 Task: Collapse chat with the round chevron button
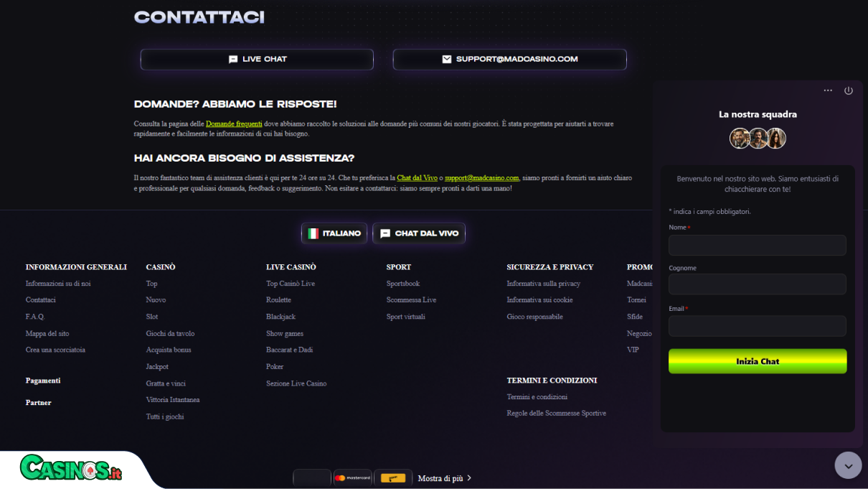point(848,465)
